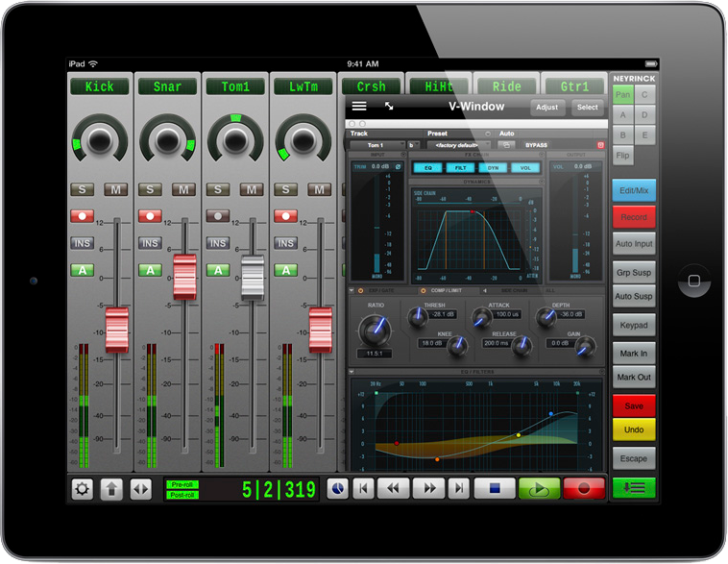Mute the Tom1 track
This screenshot has height=564, width=728.
[252, 189]
